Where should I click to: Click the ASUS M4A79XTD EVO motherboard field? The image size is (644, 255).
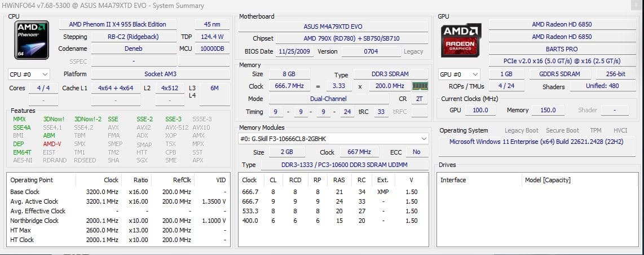tap(333, 27)
